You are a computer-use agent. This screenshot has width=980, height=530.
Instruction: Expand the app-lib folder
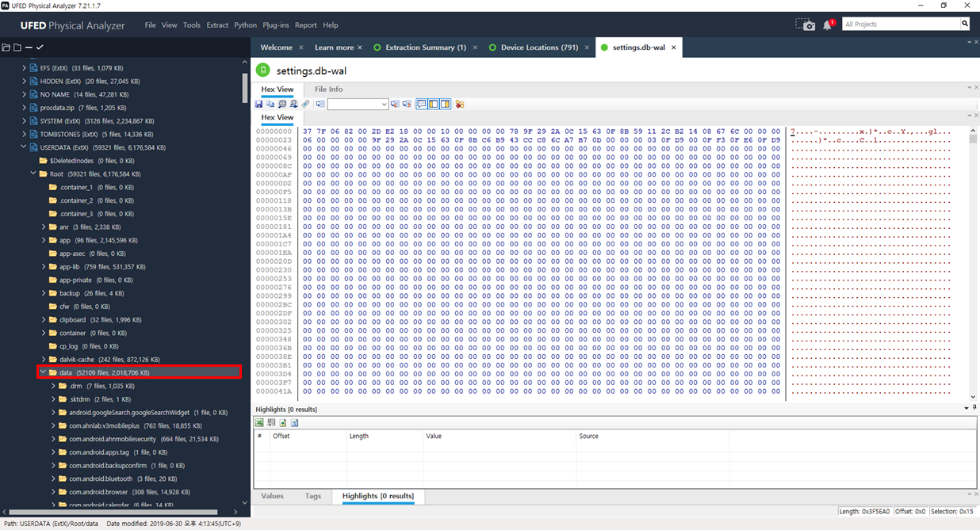tap(44, 267)
